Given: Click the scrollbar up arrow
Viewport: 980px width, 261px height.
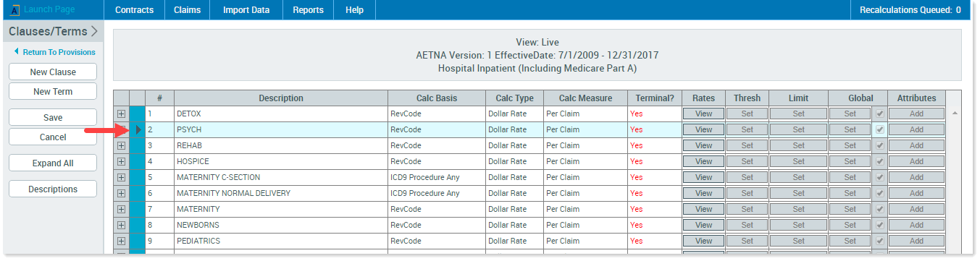Looking at the screenshot, I should click(955, 114).
